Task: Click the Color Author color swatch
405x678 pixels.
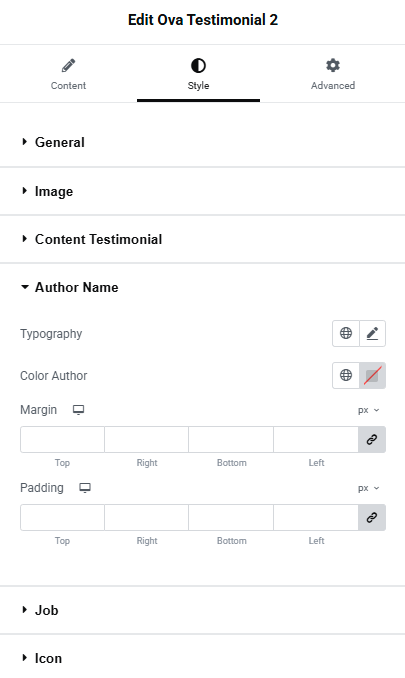Action: pyautogui.click(x=373, y=375)
